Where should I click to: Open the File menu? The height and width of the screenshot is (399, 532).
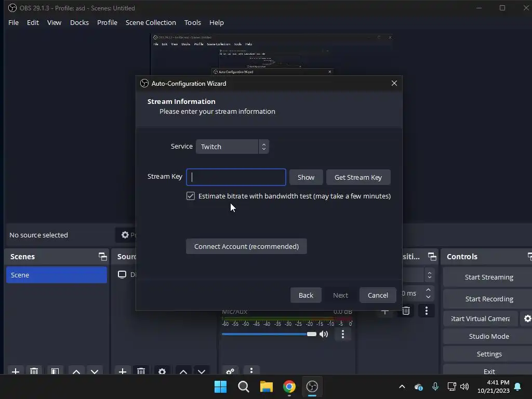pyautogui.click(x=14, y=22)
